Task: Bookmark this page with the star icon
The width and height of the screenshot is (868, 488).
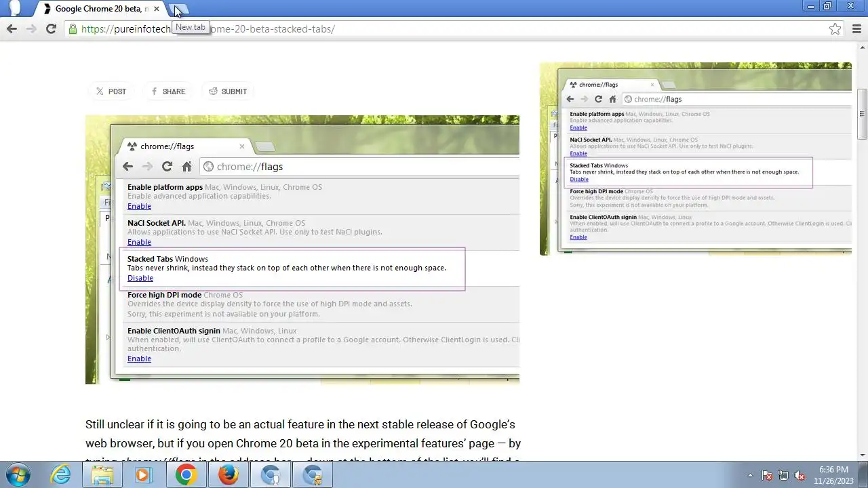Action: click(x=835, y=29)
